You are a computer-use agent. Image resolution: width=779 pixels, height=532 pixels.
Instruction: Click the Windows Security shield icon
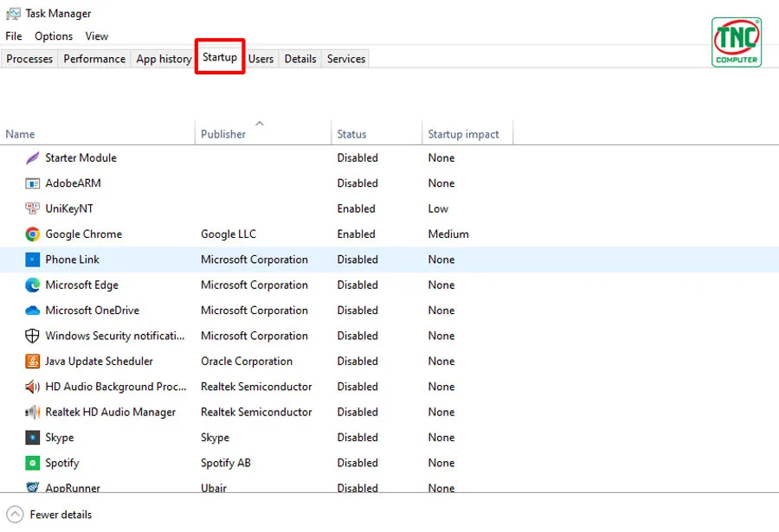tap(32, 336)
